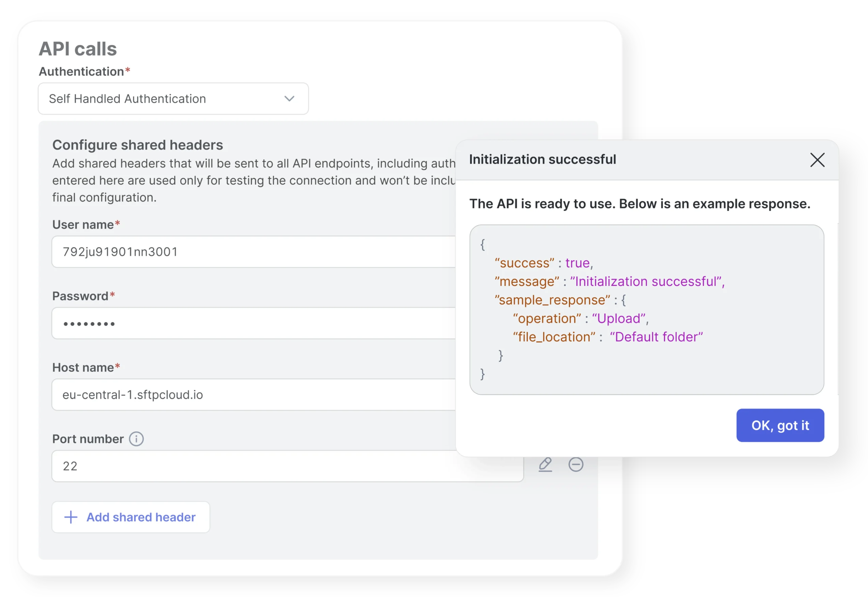868x597 pixels.
Task: Click the Port number info icon
Action: click(x=136, y=439)
